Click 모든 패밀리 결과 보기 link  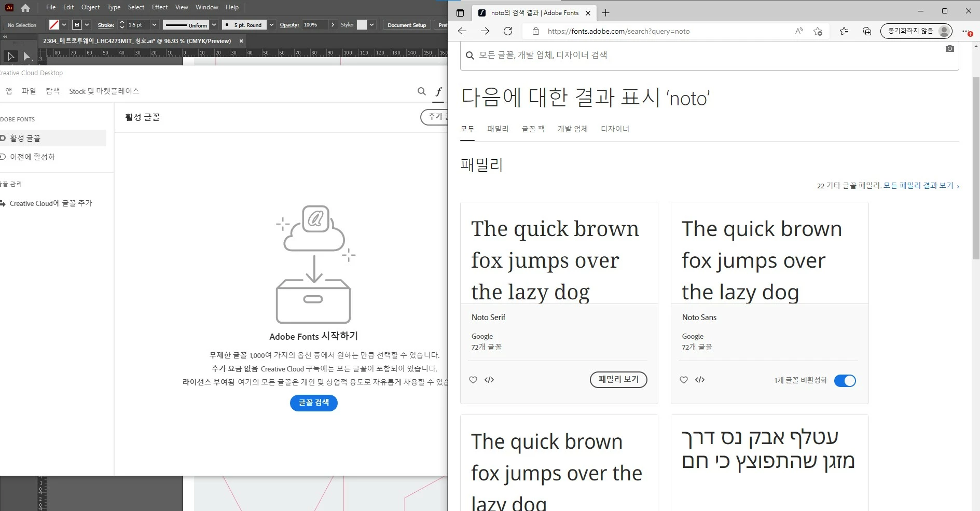tap(921, 186)
